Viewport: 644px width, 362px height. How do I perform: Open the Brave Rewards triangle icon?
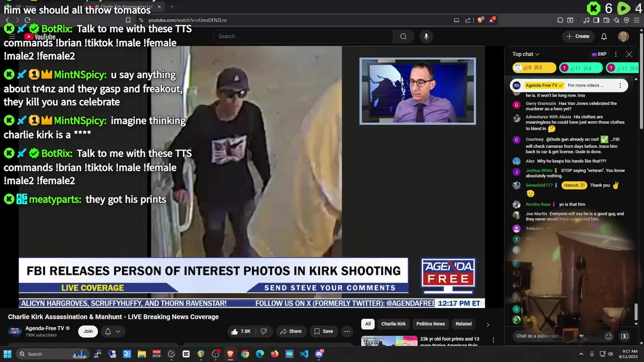click(492, 20)
